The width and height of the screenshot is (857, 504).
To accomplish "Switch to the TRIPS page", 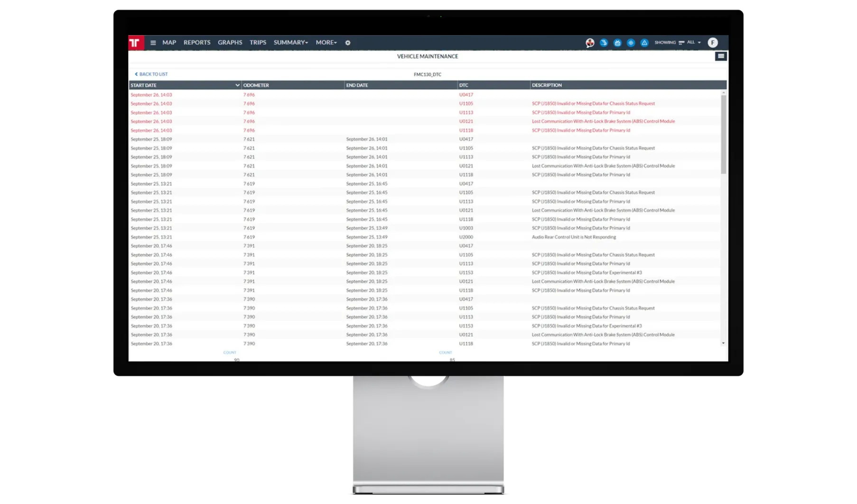I will (x=258, y=43).
